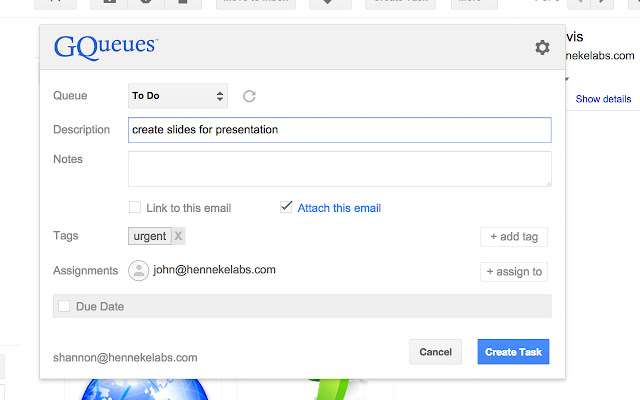Uncheck Attach this email
Viewport: 640px width, 400px height.
(x=287, y=208)
